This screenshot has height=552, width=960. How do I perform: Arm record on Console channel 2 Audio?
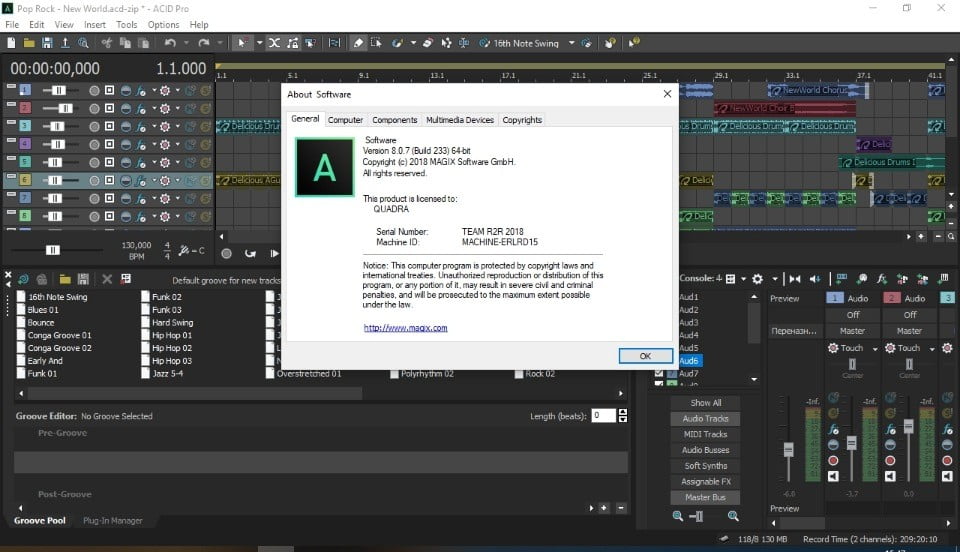coord(890,460)
